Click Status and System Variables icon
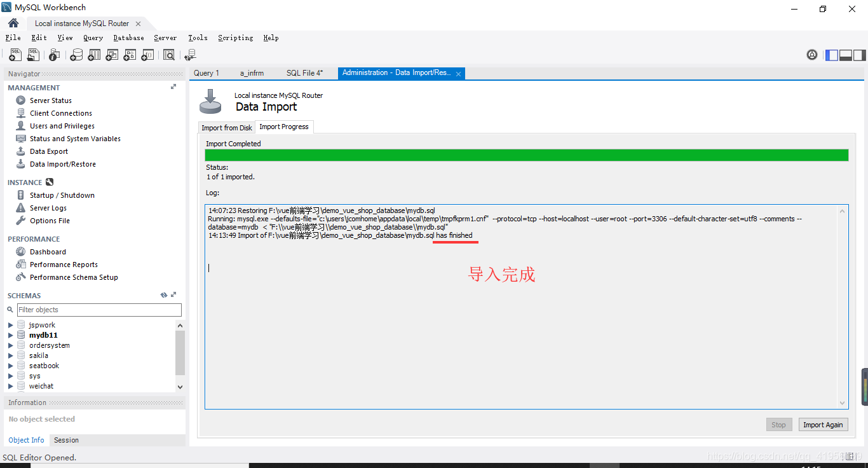868x468 pixels. (x=20, y=139)
